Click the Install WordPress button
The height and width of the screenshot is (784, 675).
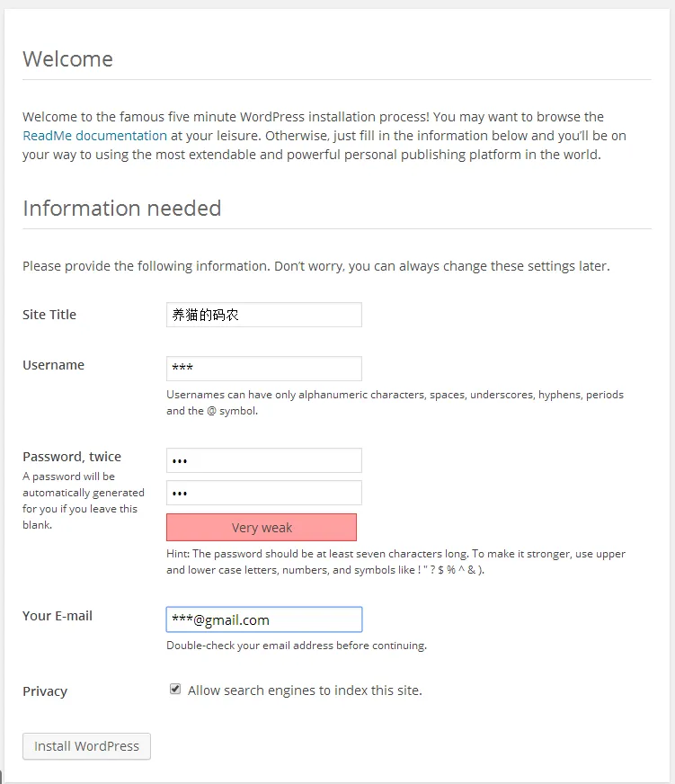[x=86, y=746]
